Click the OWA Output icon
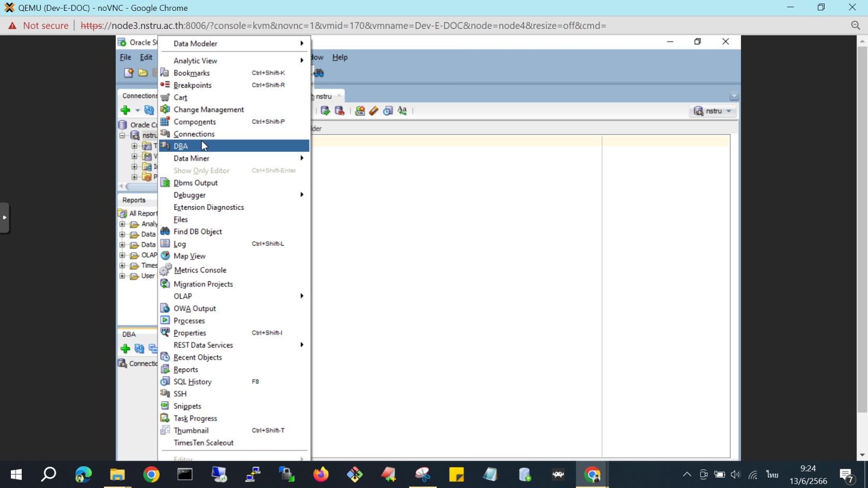 [165, 308]
